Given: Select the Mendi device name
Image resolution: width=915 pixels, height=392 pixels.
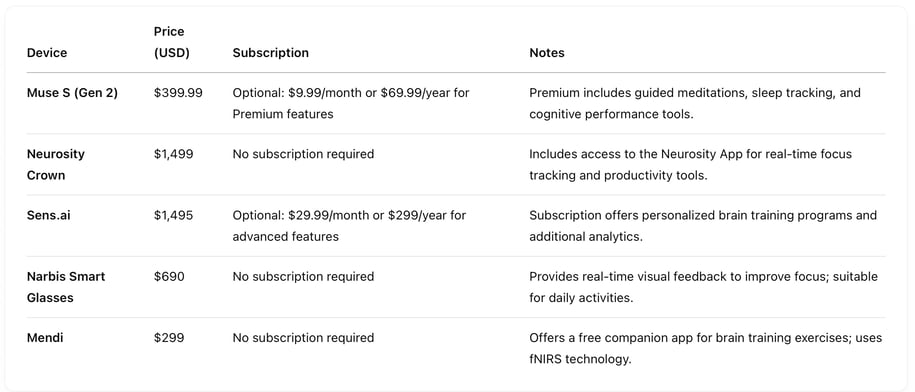Looking at the screenshot, I should click(43, 338).
